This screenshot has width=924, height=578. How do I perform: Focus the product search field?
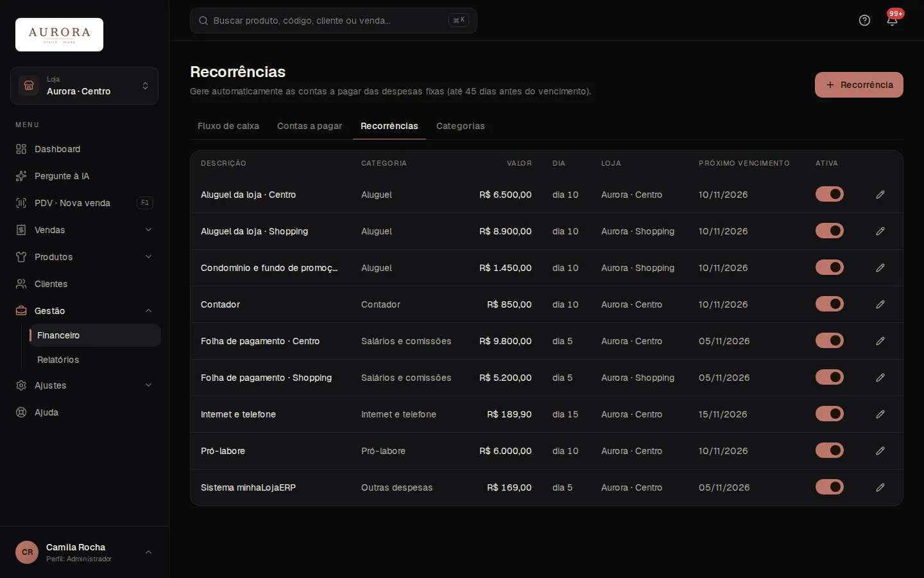click(334, 21)
